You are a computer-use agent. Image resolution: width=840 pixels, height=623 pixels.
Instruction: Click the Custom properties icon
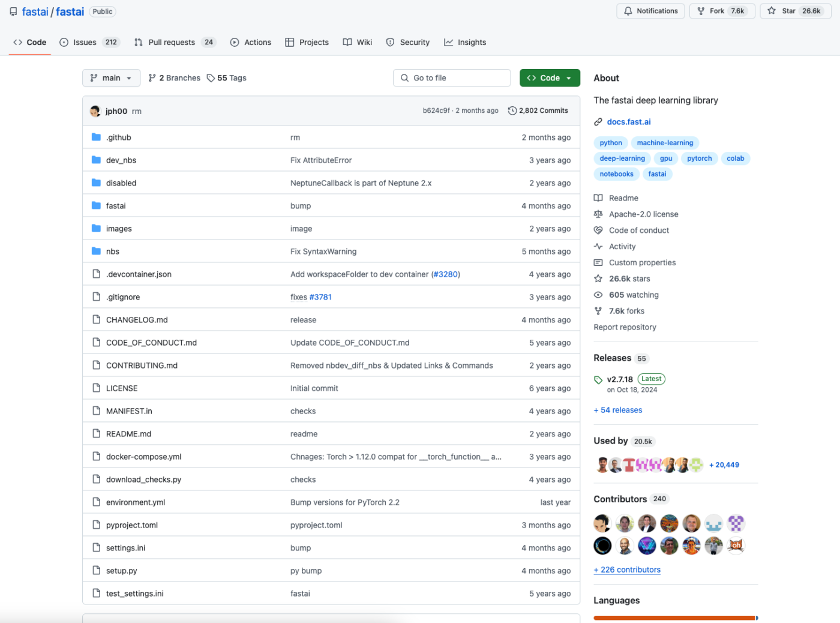[x=598, y=263]
